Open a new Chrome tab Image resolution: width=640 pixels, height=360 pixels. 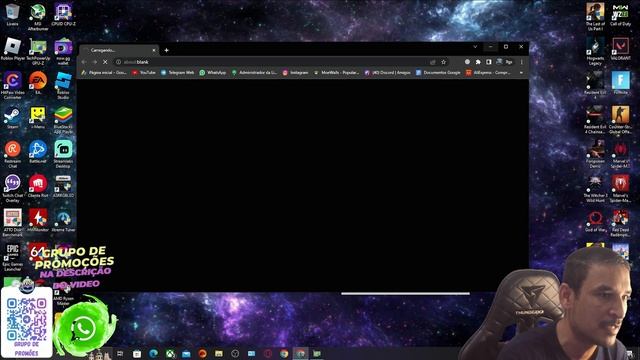click(x=167, y=50)
